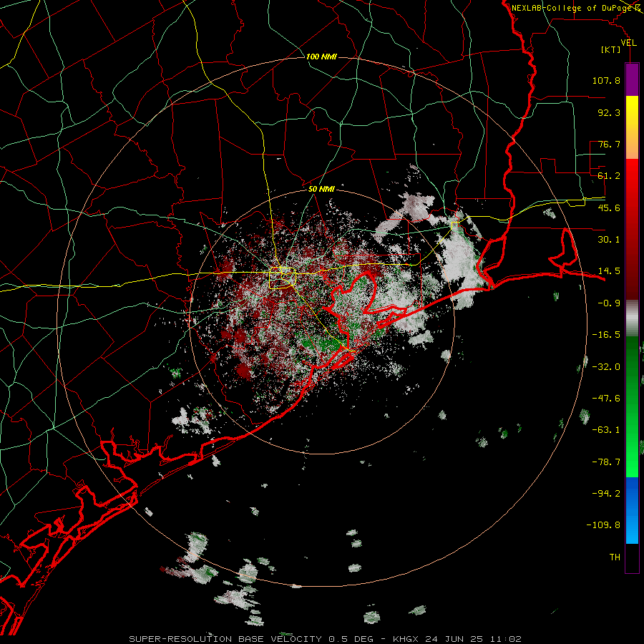The width and height of the screenshot is (644, 644).
Task: Click the VEL legend title
Action: coord(628,43)
